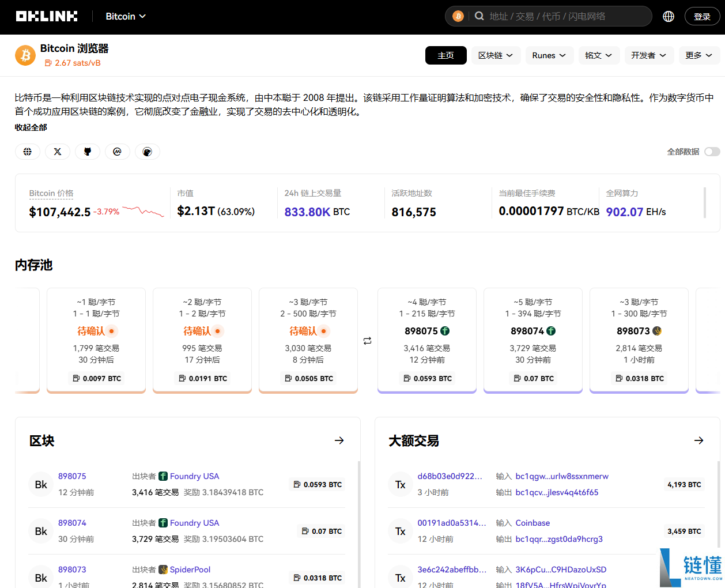The height and width of the screenshot is (588, 725).
Task: Click the blocks list scrollbar
Action: (359, 525)
